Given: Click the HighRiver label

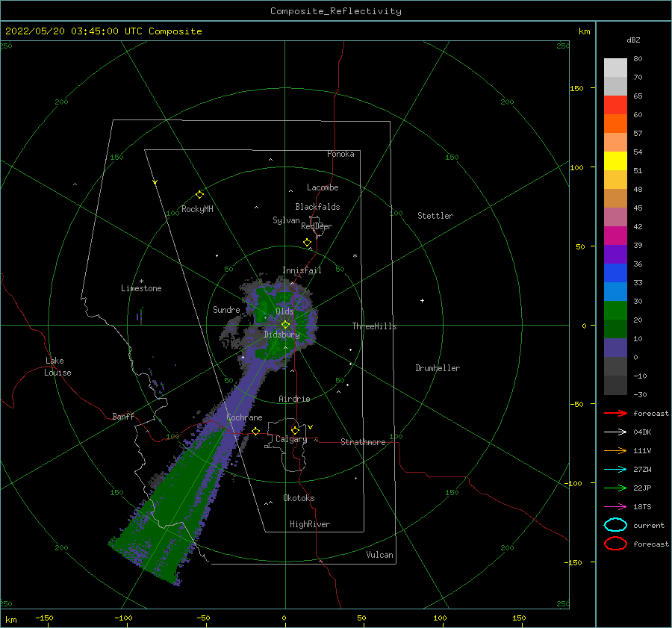Looking at the screenshot, I should click(310, 524).
